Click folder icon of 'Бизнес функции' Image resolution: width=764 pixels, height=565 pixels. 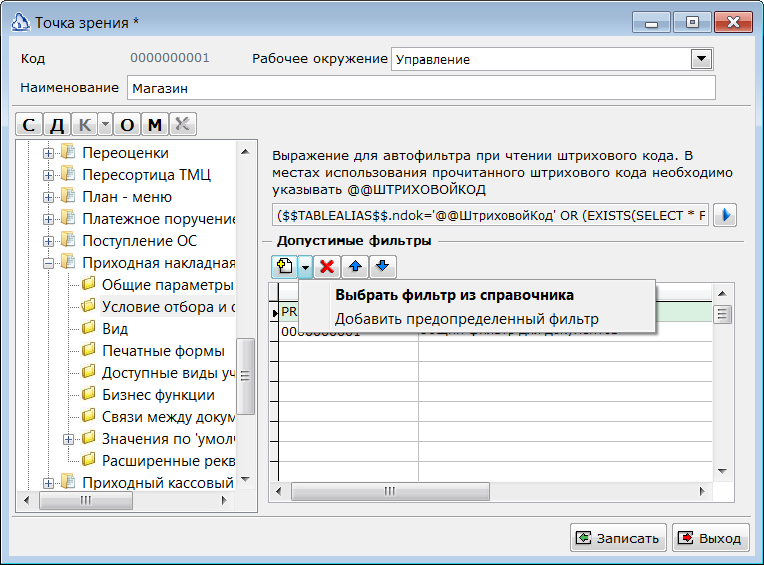tap(89, 394)
